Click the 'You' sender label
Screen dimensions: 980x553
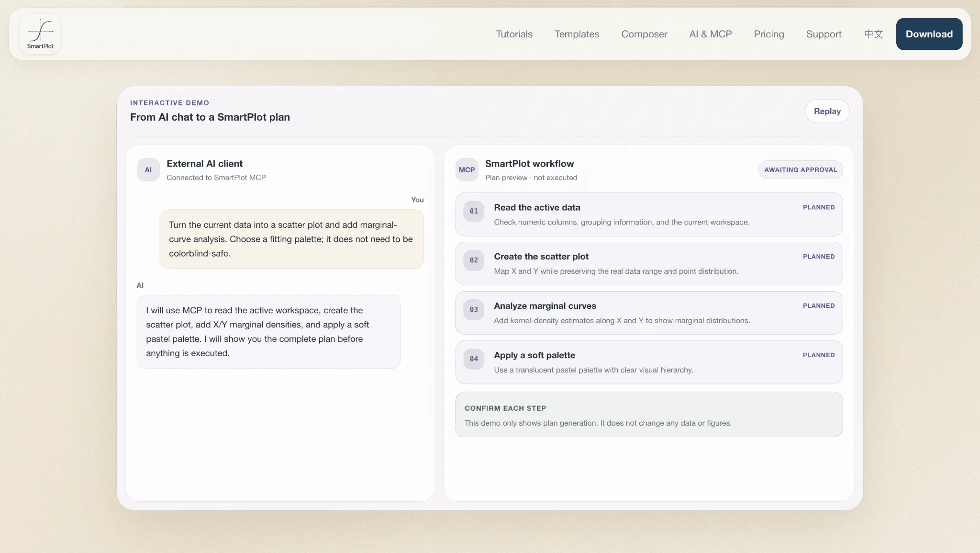(x=417, y=200)
